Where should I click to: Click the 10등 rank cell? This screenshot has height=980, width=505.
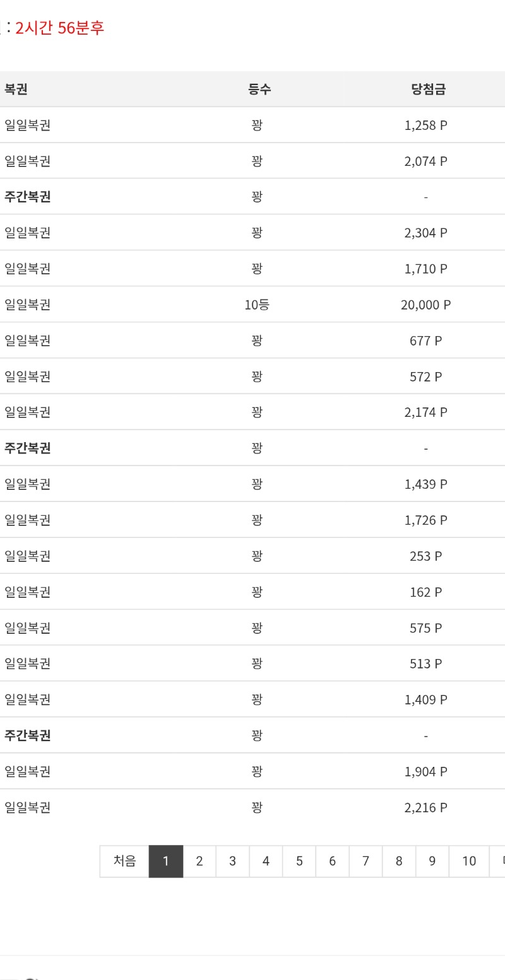(x=257, y=305)
